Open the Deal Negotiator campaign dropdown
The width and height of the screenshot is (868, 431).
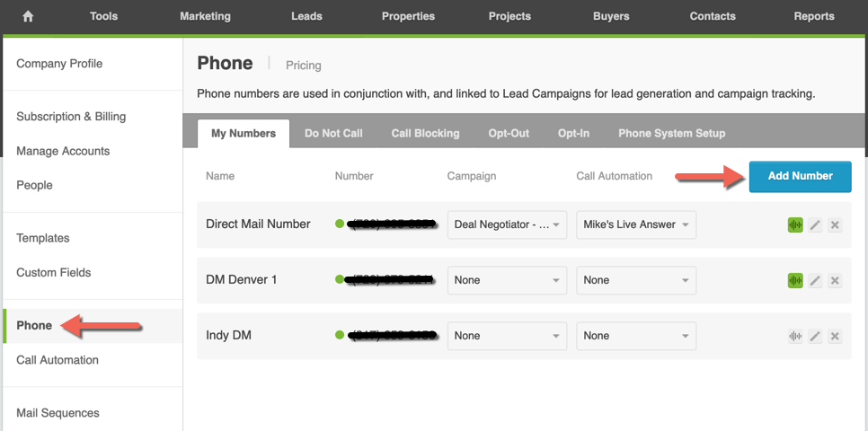[507, 224]
